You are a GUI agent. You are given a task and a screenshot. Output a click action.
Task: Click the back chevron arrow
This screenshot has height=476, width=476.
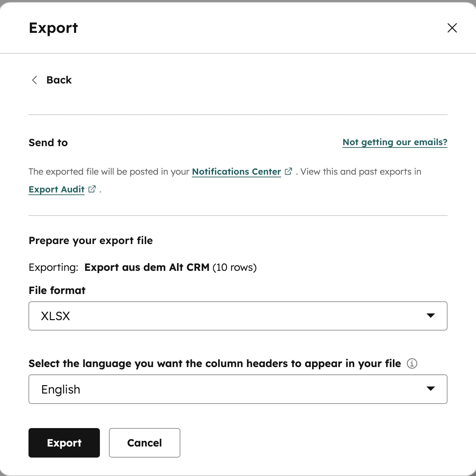coord(34,80)
